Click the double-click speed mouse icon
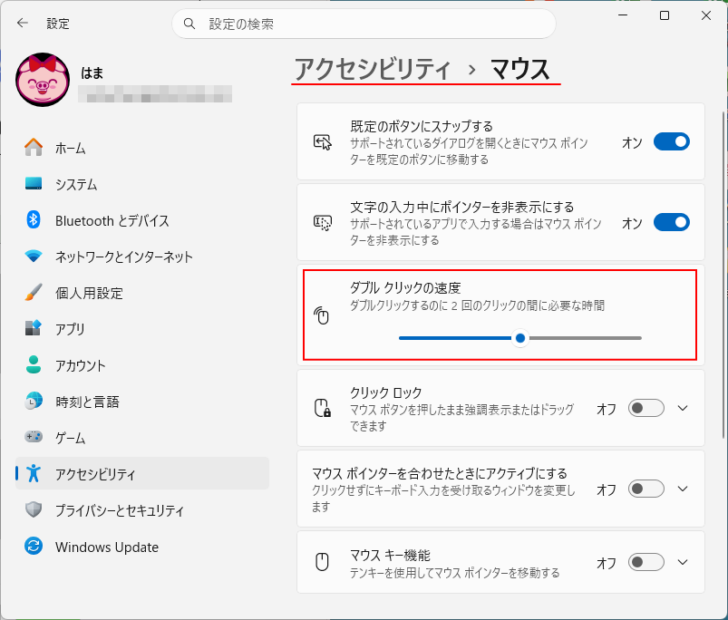The image size is (728, 620). pos(321,316)
